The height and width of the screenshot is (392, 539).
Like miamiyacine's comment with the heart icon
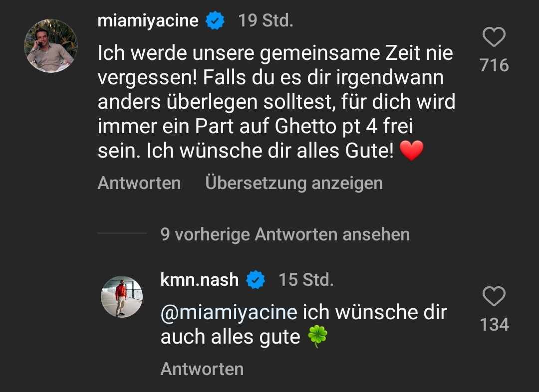coord(494,37)
